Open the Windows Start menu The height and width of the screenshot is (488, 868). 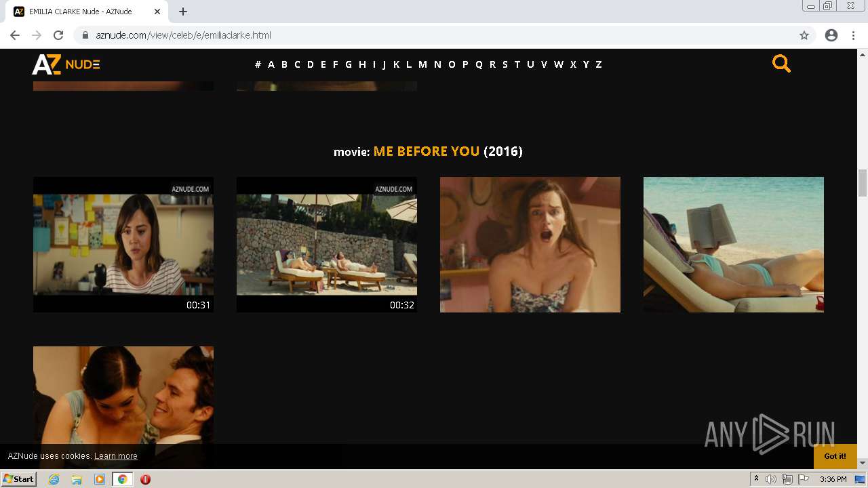click(x=19, y=479)
